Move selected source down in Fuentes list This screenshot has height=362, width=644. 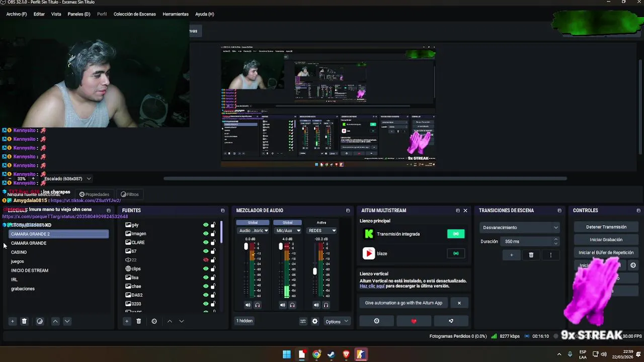click(181, 321)
